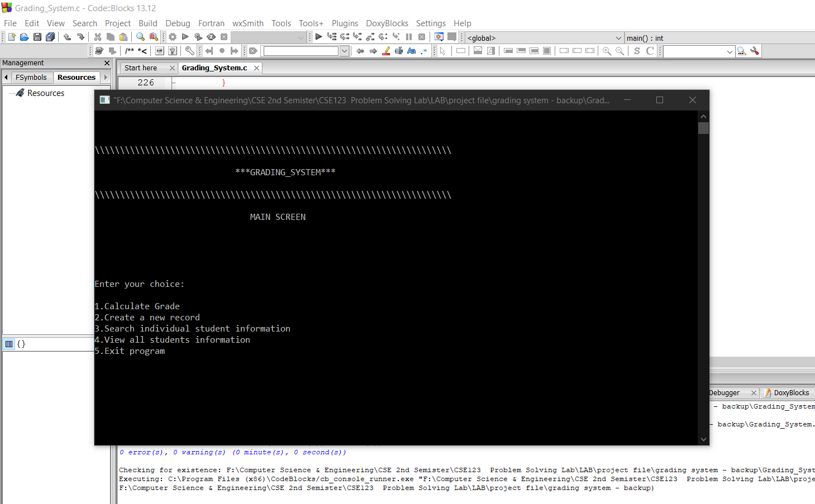The image size is (815, 504).
Task: Click the main() : int function field
Action: click(719, 38)
